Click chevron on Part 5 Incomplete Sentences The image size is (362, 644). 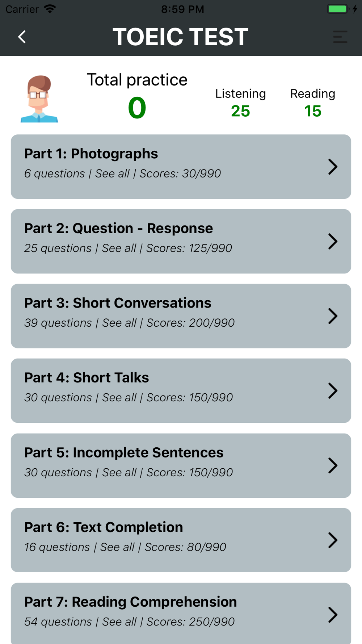click(333, 465)
